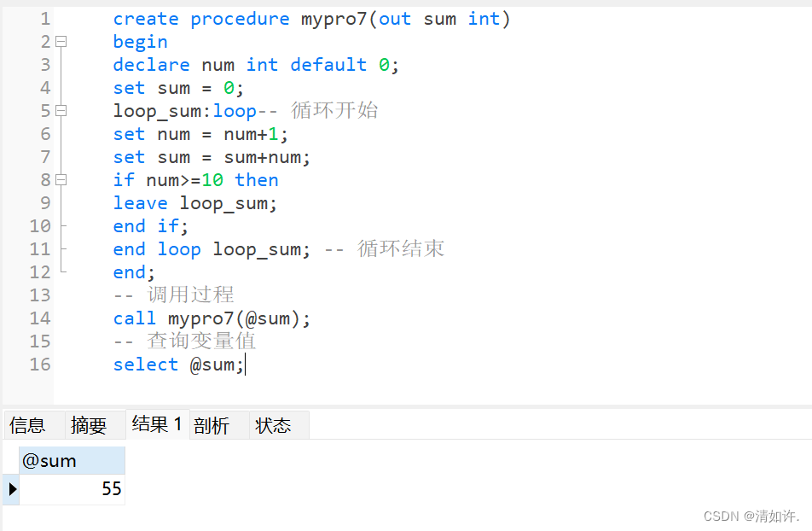This screenshot has width=812, height=531.
Task: Click the 循环开始 comment text
Action: 345,110
